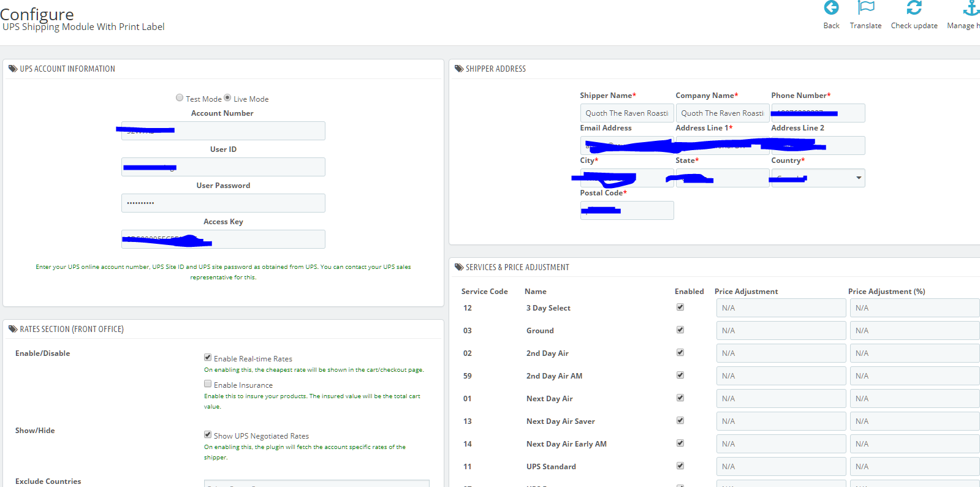Viewport: 980px width, 487px height.
Task: Click the Account Number field
Action: 223,130
